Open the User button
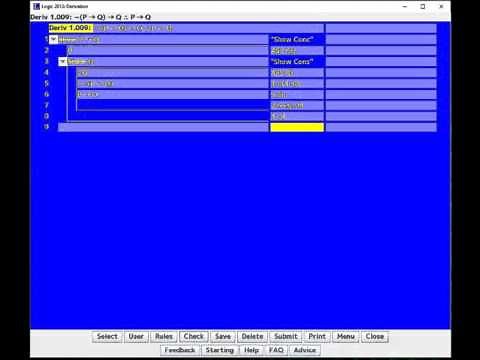The image size is (480, 360). (136, 336)
